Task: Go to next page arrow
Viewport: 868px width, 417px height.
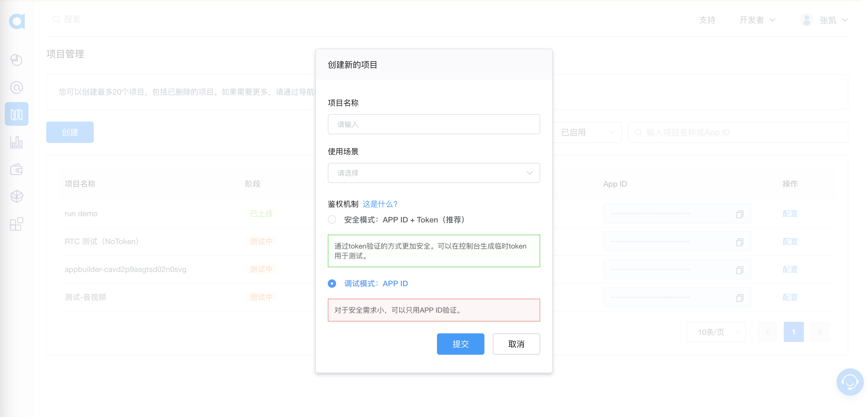Action: click(x=820, y=332)
